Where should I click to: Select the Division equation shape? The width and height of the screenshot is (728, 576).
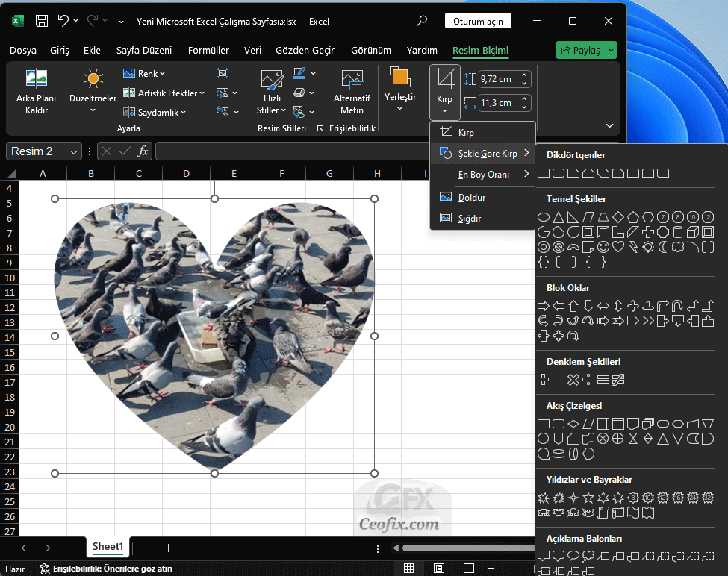coord(588,380)
